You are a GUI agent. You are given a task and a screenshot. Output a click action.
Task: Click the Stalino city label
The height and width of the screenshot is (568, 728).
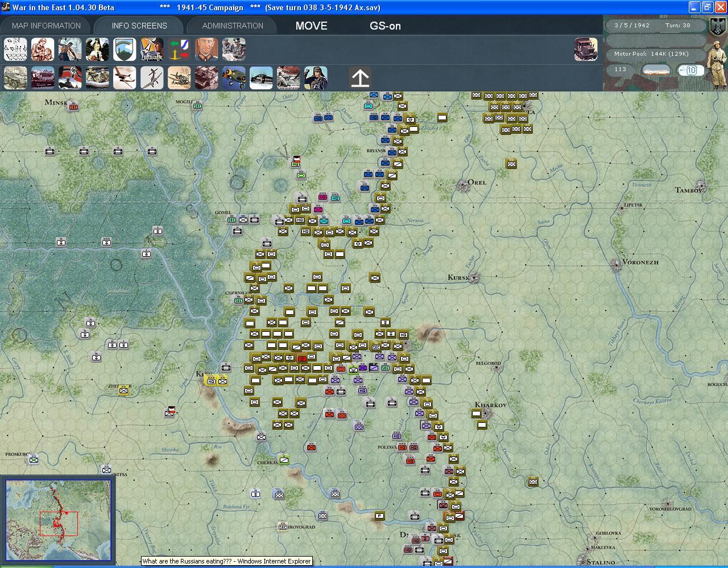pos(600,562)
